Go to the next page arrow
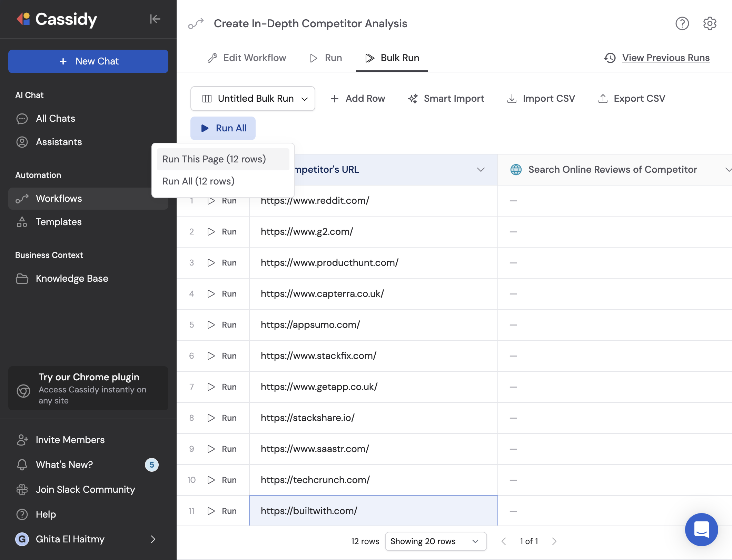This screenshot has width=732, height=560. 554,541
